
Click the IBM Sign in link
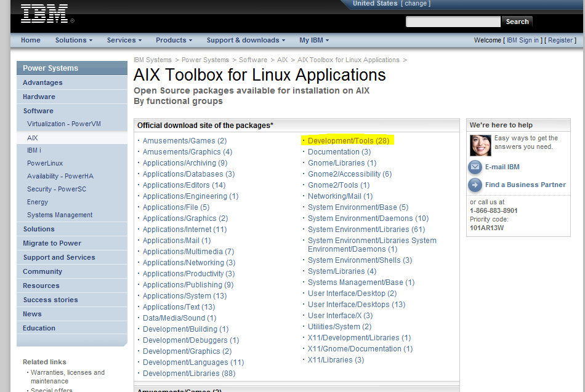[x=522, y=40]
